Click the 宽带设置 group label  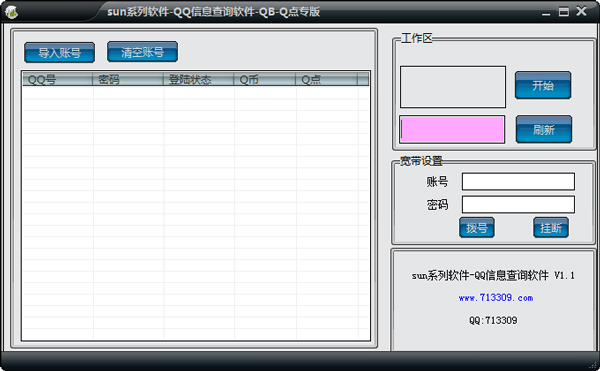(x=421, y=161)
